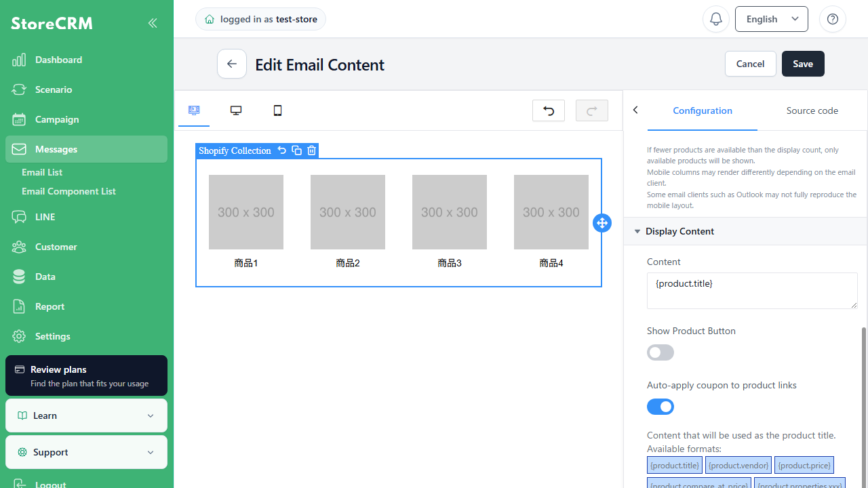Screen dimensions: 868x488
Task: Select the 商品1 product image
Action: pos(246,212)
